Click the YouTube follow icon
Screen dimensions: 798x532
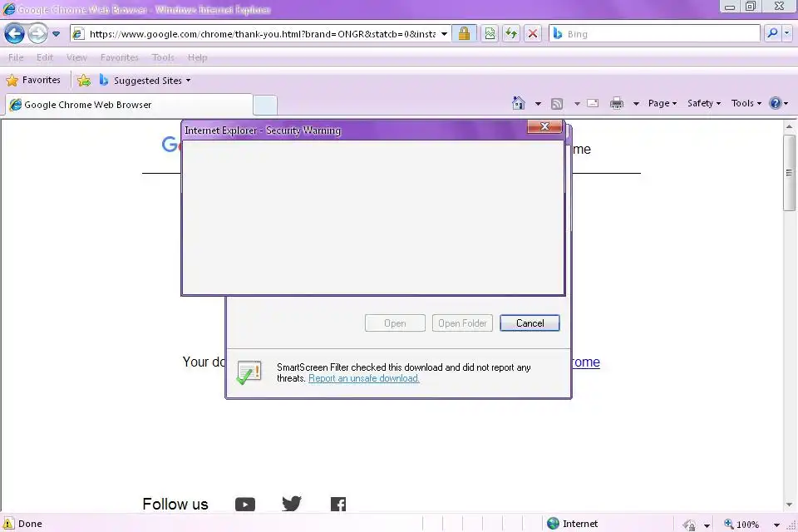245,505
